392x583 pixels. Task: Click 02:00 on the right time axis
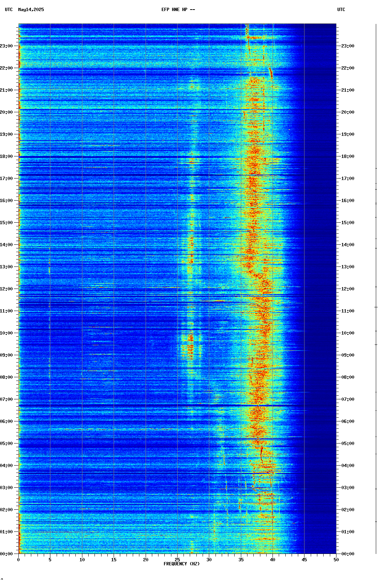(348, 510)
